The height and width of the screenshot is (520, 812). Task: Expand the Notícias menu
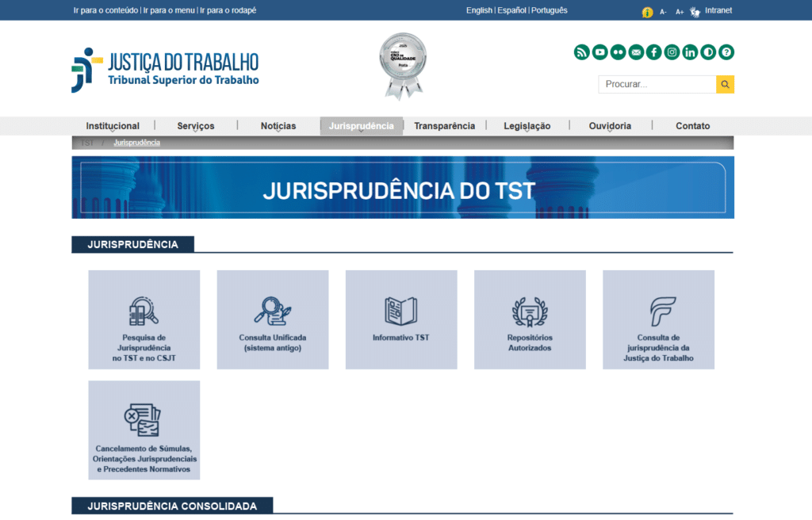pyautogui.click(x=278, y=126)
